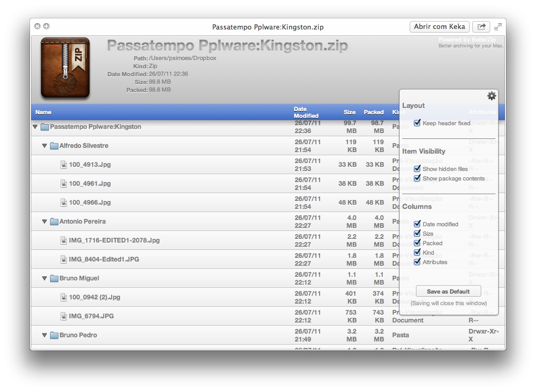
Task: Select the 100_0942 (2).Jpg file name
Action: pos(95,297)
